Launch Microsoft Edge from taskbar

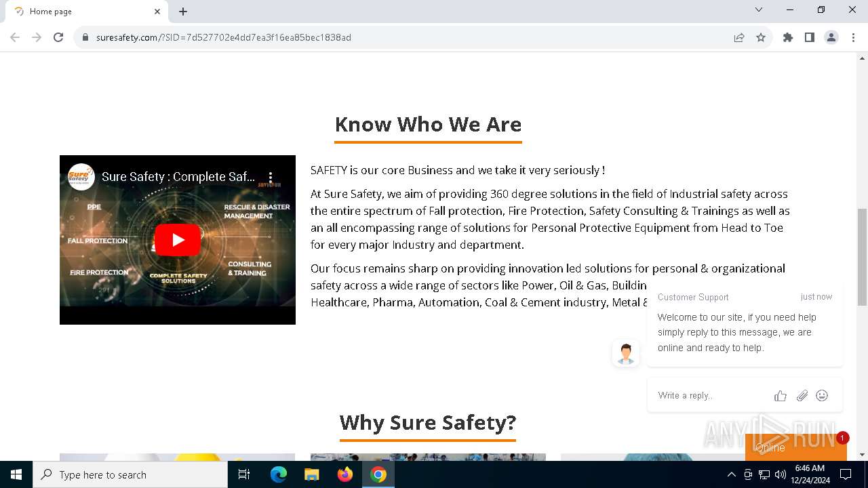pyautogui.click(x=279, y=474)
